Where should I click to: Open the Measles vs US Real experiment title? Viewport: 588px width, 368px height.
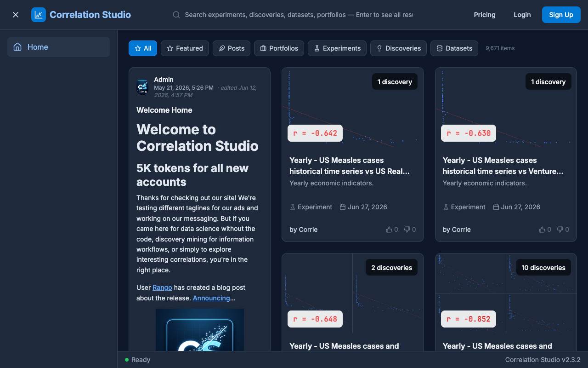click(350, 166)
